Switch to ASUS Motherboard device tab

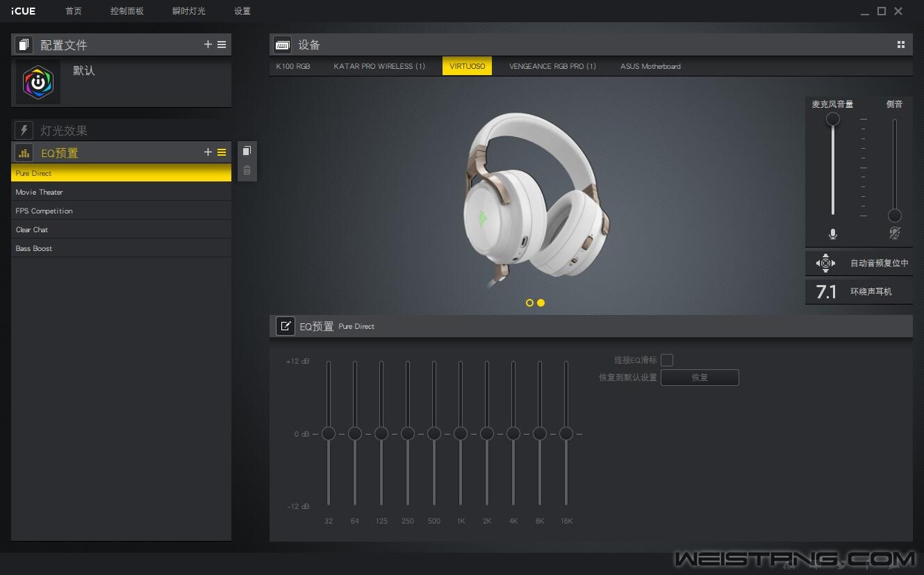coord(650,66)
